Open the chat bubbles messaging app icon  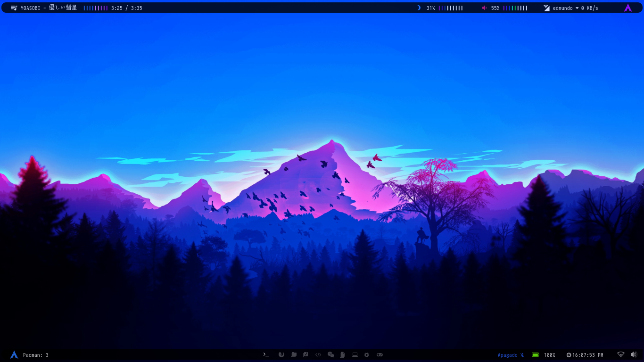coord(330,355)
